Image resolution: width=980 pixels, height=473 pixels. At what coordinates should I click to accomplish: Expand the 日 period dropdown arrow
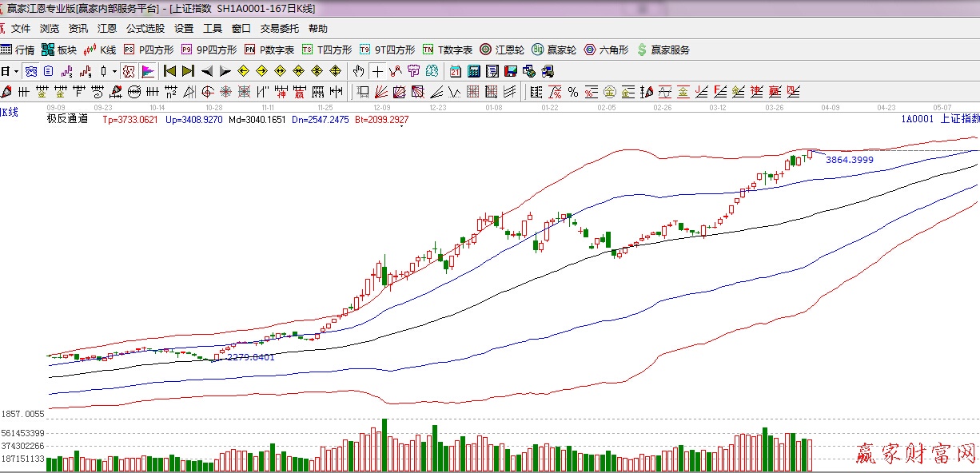(x=15, y=71)
